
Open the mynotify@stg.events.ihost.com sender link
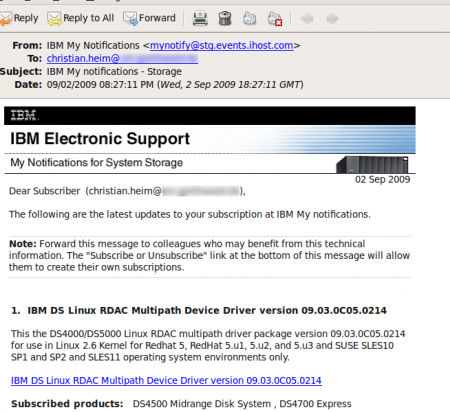(x=222, y=45)
